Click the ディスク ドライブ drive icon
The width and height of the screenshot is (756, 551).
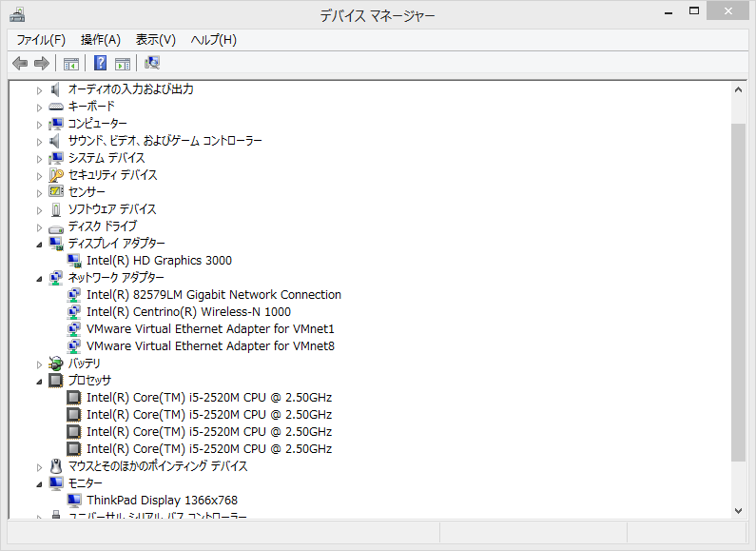point(56,227)
